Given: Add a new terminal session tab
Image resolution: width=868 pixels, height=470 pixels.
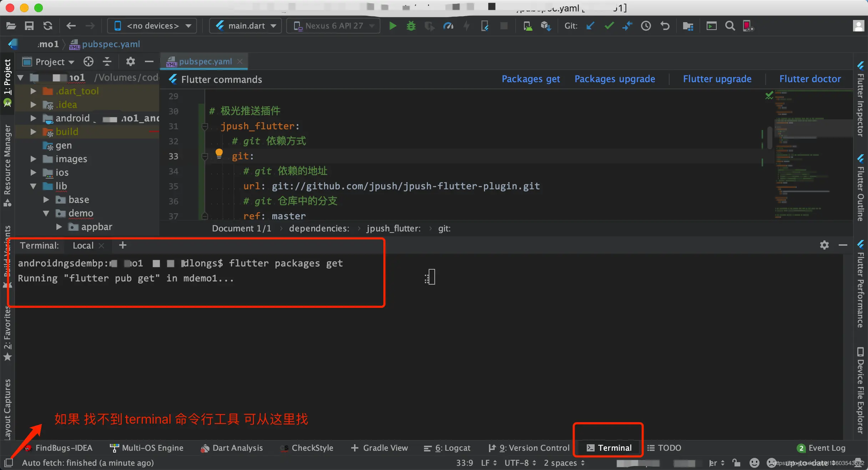Looking at the screenshot, I should pos(122,245).
